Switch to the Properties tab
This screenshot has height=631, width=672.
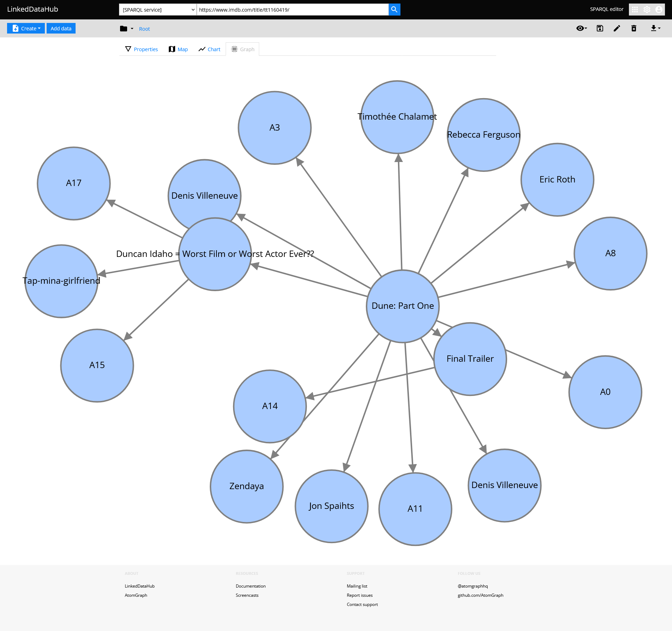pos(142,49)
